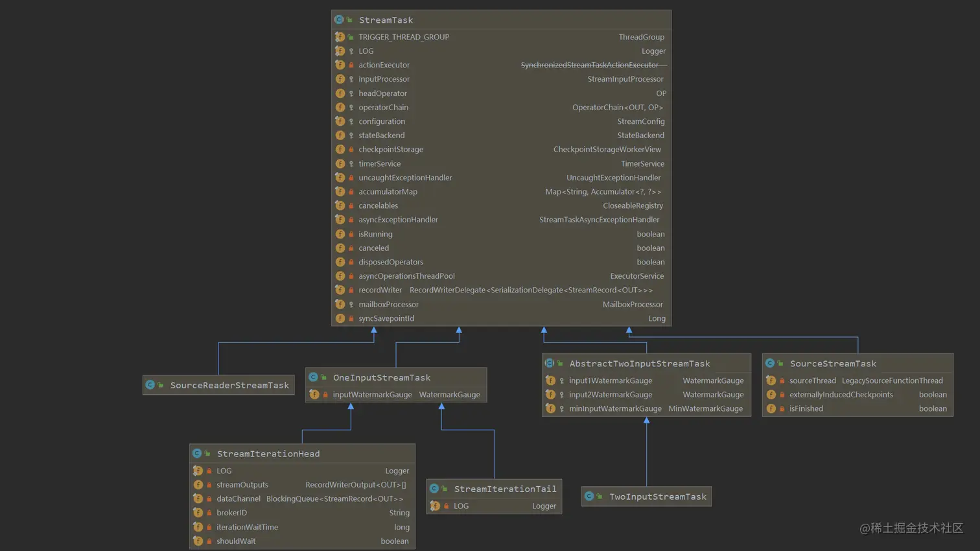
Task: Click the SynchronizedStreamTaskActionExecutor type label
Action: tap(590, 65)
